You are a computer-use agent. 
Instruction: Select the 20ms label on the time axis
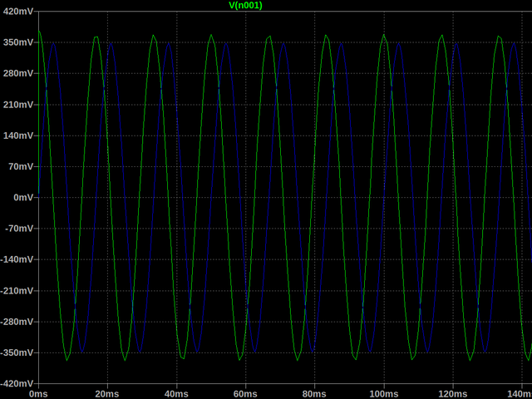pos(106,392)
